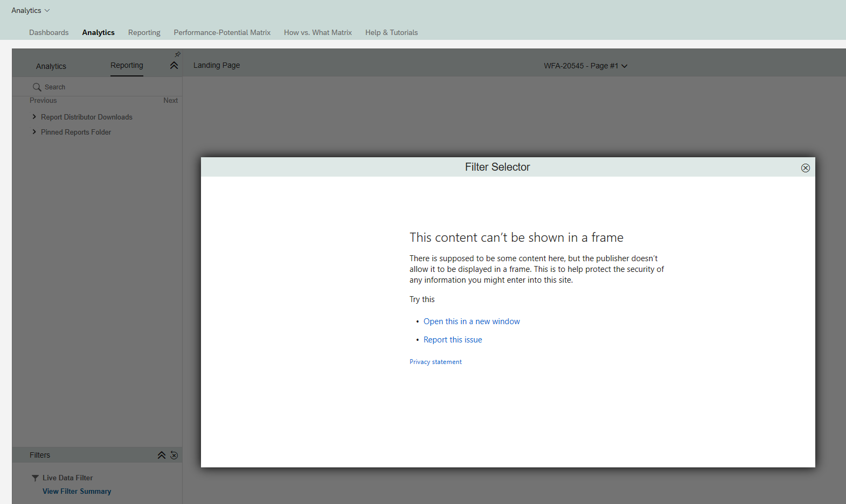The height and width of the screenshot is (504, 846).
Task: Go to Dashboards tab
Action: (x=49, y=32)
